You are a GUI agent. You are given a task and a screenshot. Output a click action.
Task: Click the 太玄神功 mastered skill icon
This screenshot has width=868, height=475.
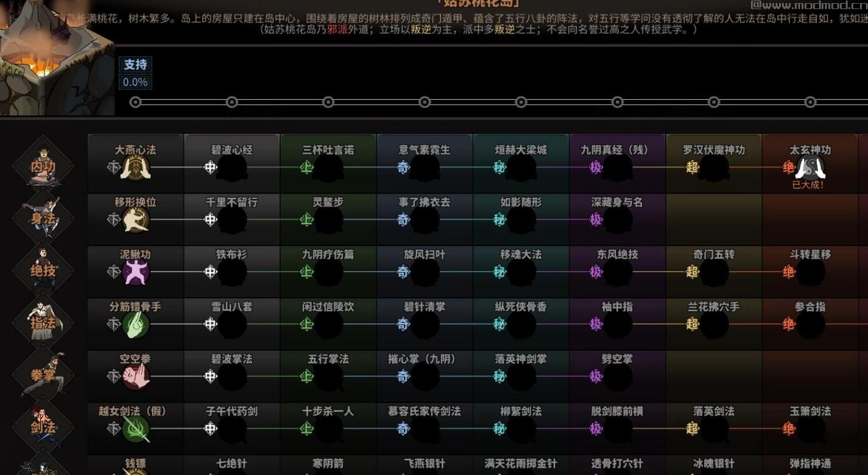click(x=811, y=167)
